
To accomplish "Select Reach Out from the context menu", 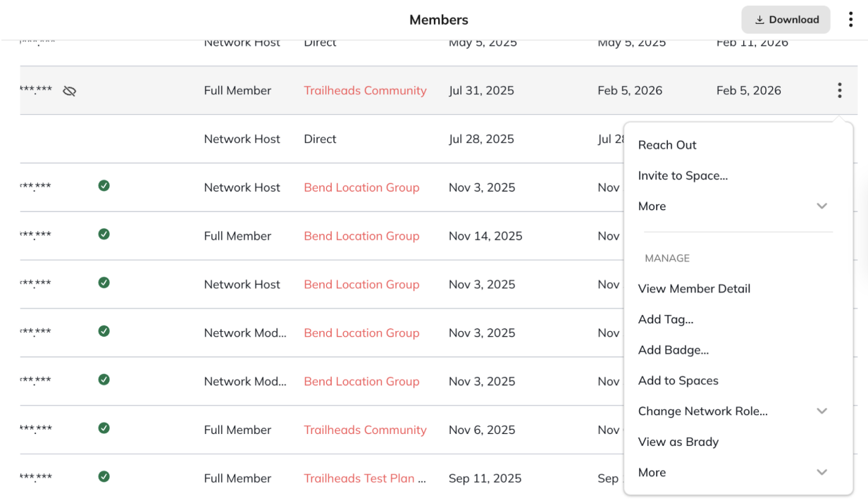I will (667, 145).
